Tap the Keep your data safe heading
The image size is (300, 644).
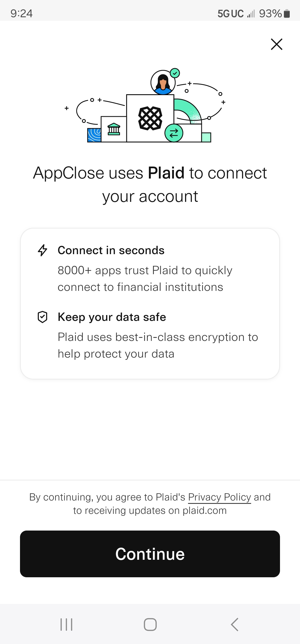pyautogui.click(x=112, y=317)
